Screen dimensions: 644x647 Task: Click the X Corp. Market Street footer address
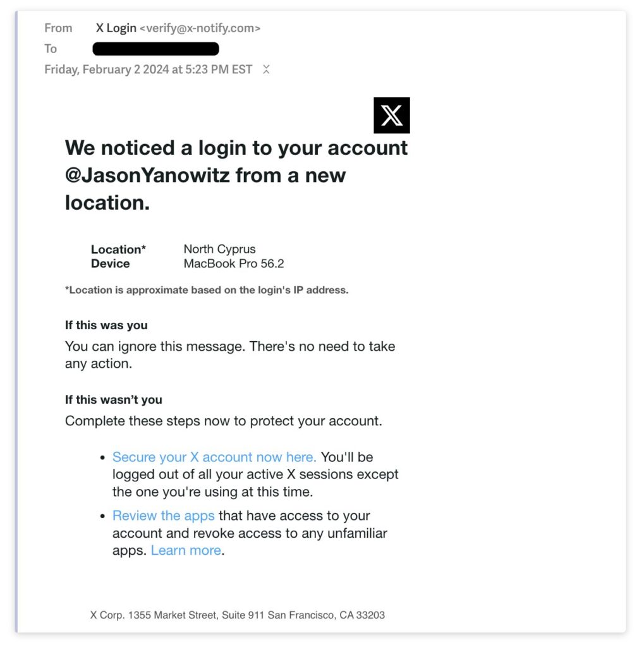[x=238, y=615]
